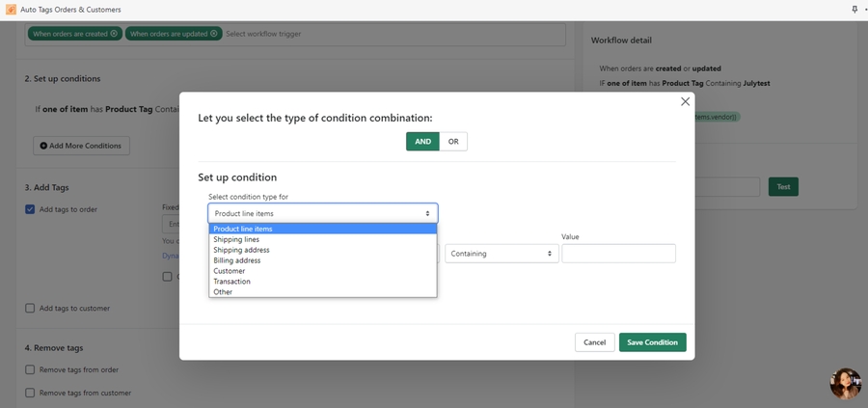The width and height of the screenshot is (868, 408).
Task: Collapse the condition type dropdown
Action: pos(322,213)
